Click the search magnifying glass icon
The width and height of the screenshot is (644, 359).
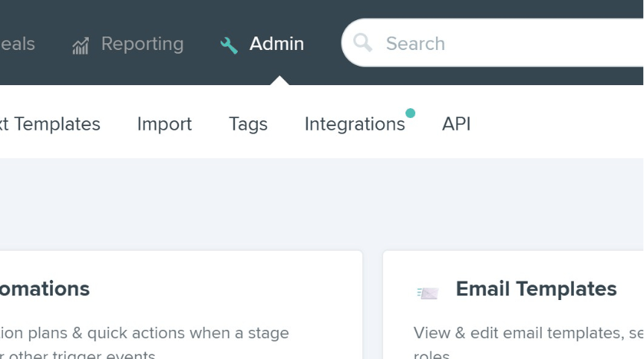point(363,43)
